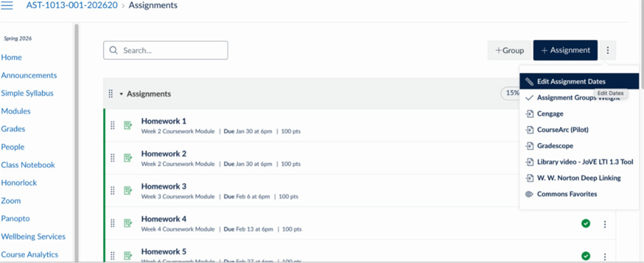Open Library video - JoVE LTI 1.3 Tool

[x=579, y=162]
